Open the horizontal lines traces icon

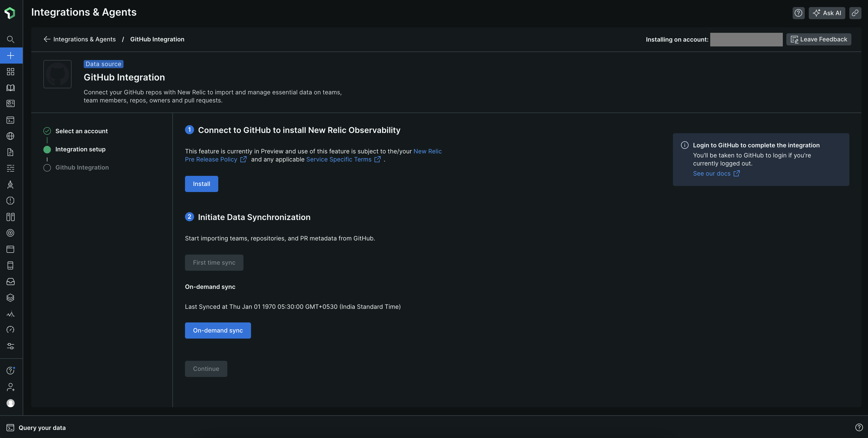point(10,168)
